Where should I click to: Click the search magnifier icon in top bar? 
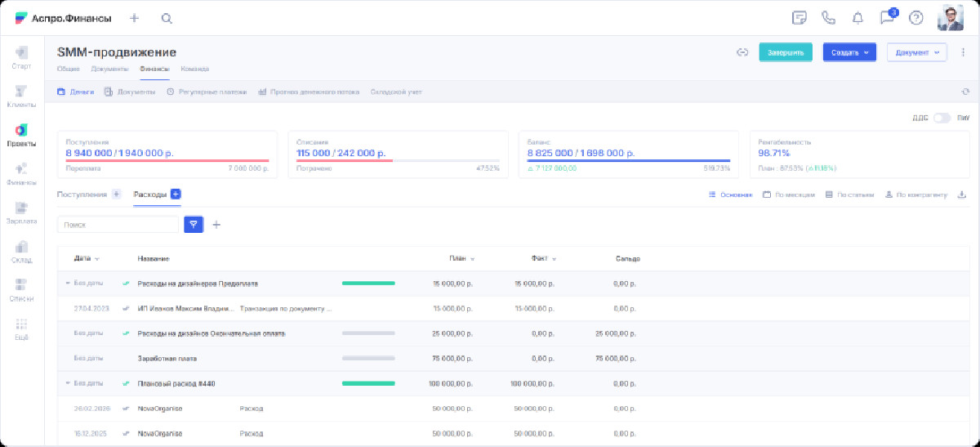tap(167, 18)
